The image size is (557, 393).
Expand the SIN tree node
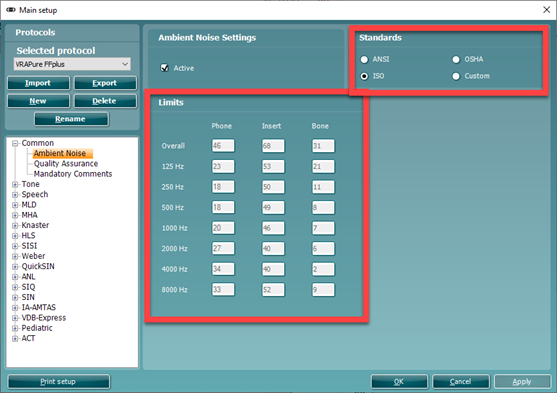pyautogui.click(x=15, y=298)
